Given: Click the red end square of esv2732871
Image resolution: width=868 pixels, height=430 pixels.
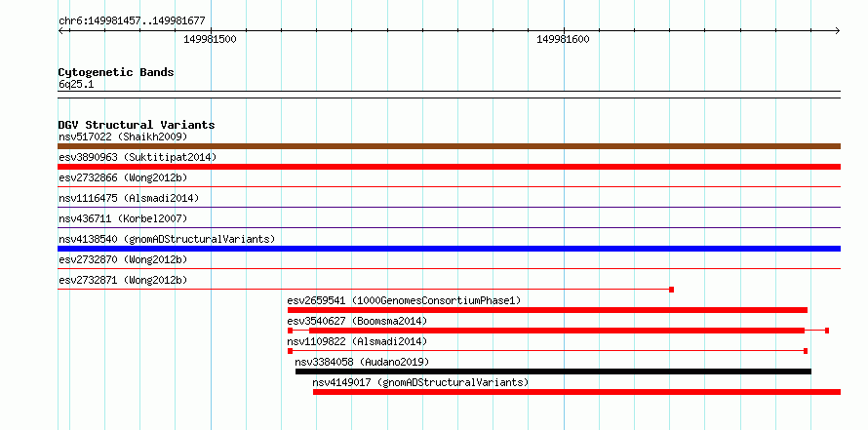Looking at the screenshot, I should tap(672, 290).
